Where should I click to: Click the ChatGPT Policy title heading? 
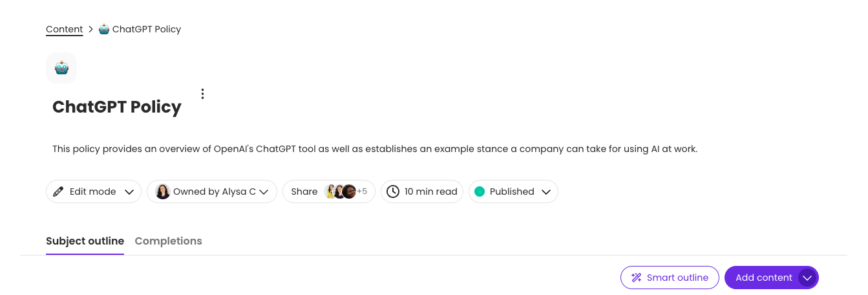tap(117, 107)
